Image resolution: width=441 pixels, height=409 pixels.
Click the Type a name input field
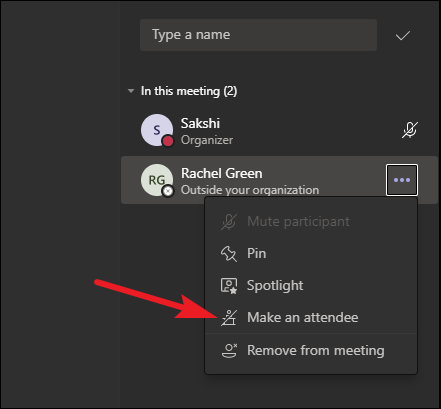point(258,35)
